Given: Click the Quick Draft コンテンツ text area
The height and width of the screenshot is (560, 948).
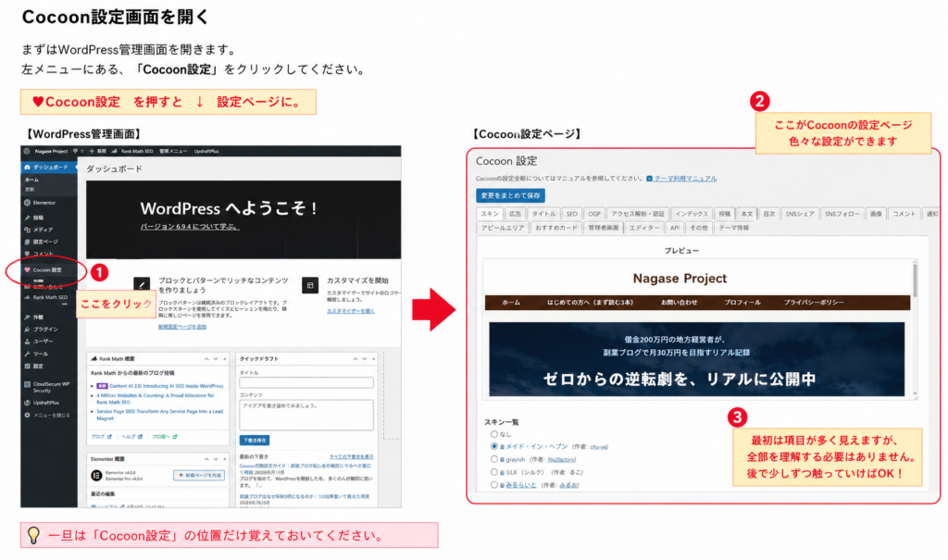Looking at the screenshot, I should pos(306,415).
